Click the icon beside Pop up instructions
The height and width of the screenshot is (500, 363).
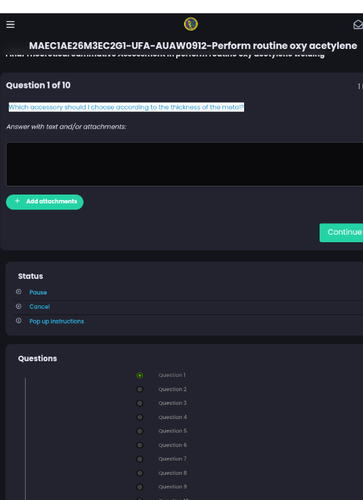19,321
